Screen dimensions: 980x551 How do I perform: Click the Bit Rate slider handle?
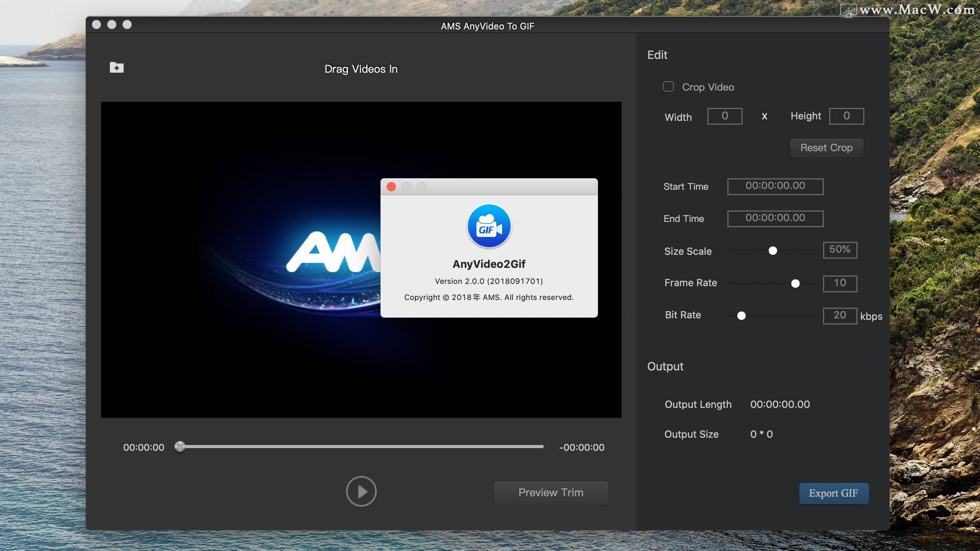[742, 316]
